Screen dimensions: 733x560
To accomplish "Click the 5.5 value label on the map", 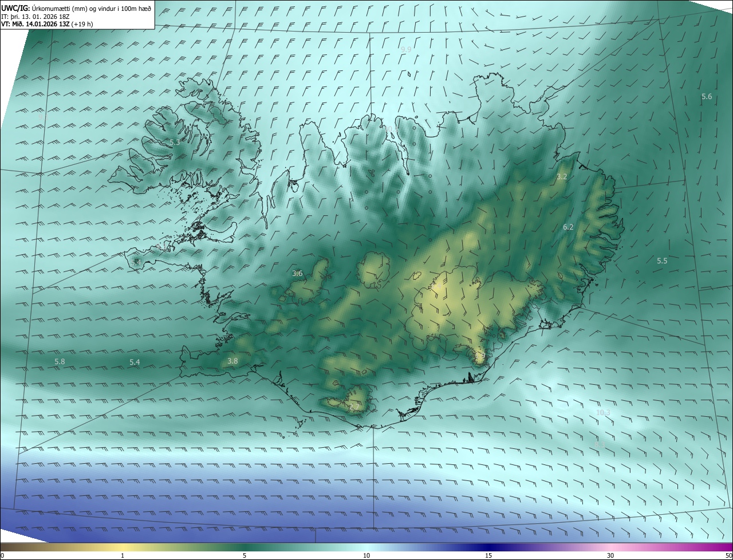I will pos(662,261).
